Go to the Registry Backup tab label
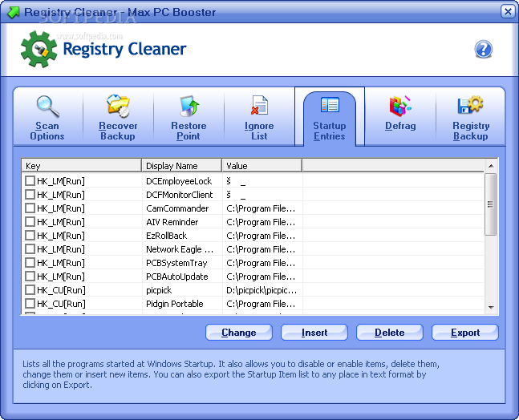 coord(471,131)
